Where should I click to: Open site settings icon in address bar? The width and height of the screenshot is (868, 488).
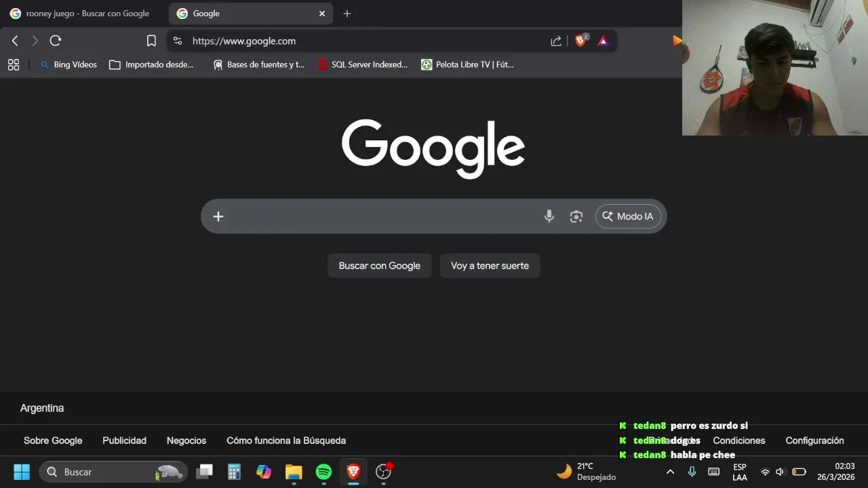click(x=178, y=41)
